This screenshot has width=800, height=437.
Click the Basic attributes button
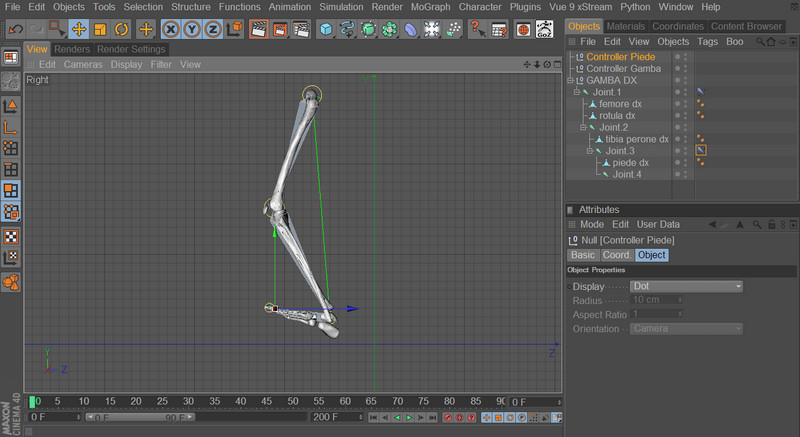(582, 255)
